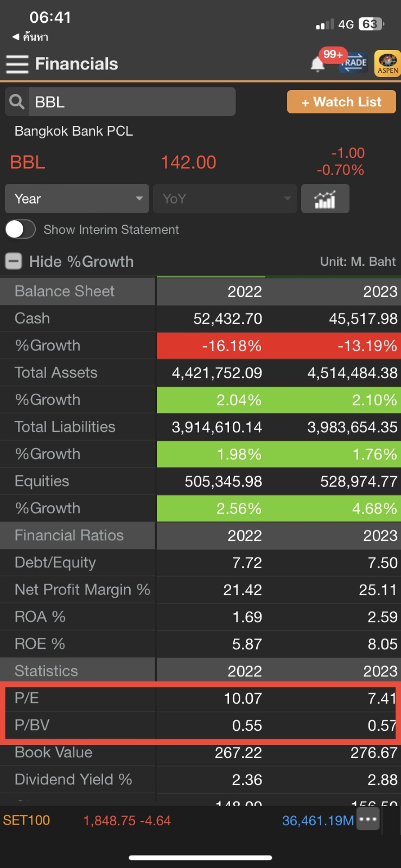Viewport: 401px width, 868px height.
Task: Tap the ticker bar more-options icon
Action: 368,820
